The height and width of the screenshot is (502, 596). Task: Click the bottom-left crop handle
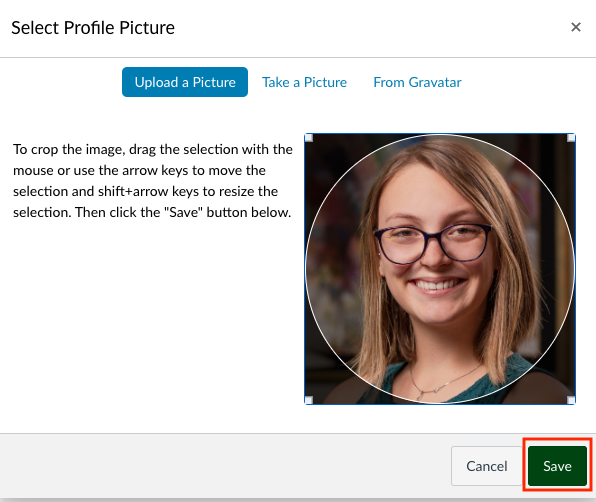click(x=309, y=400)
